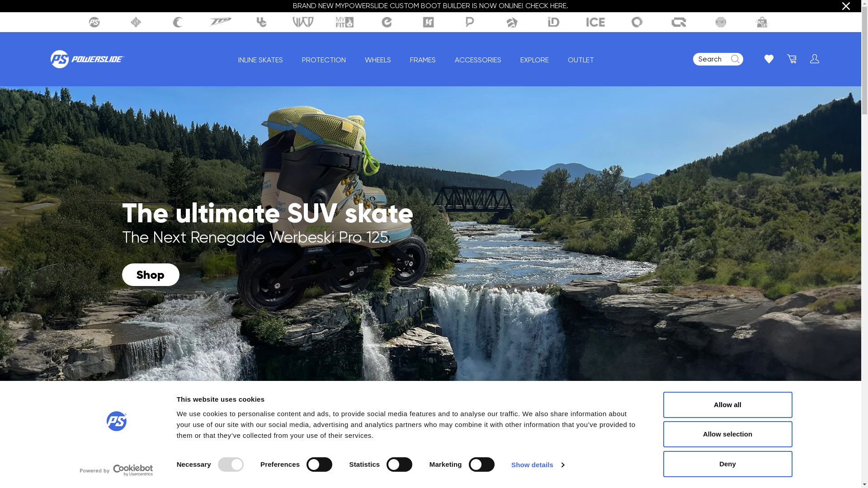Click Allow selection button

[727, 434]
